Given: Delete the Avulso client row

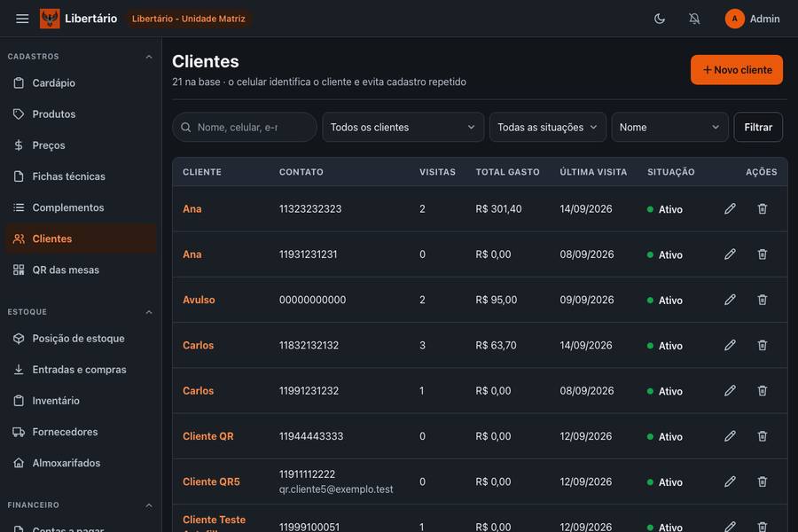Looking at the screenshot, I should 762,300.
